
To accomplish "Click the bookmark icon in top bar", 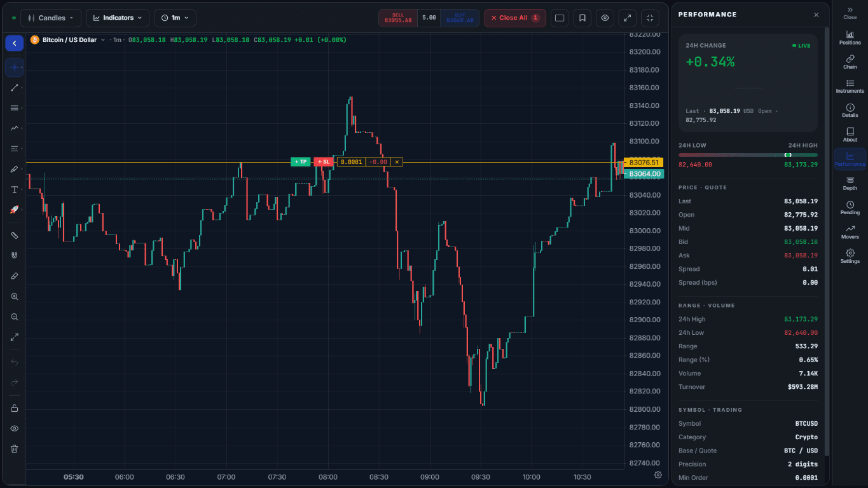I will 582,18.
